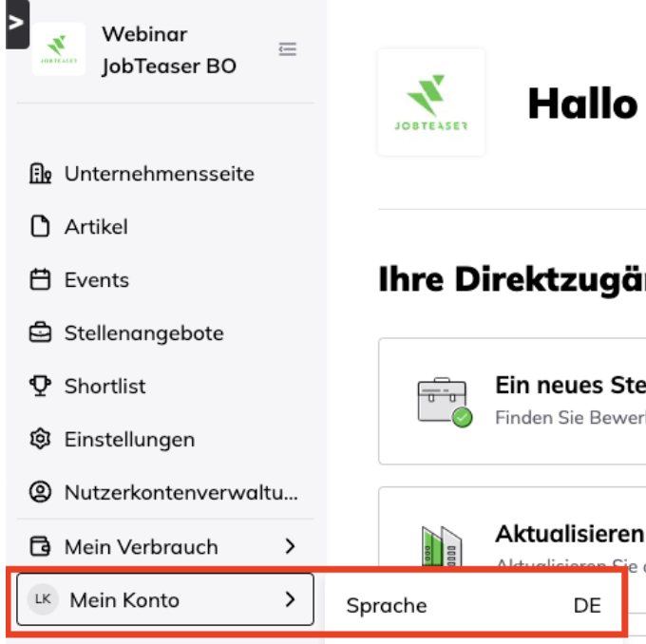Screen dimensions: 646x644
Task: Open the Sprache DE language selector
Action: click(473, 606)
